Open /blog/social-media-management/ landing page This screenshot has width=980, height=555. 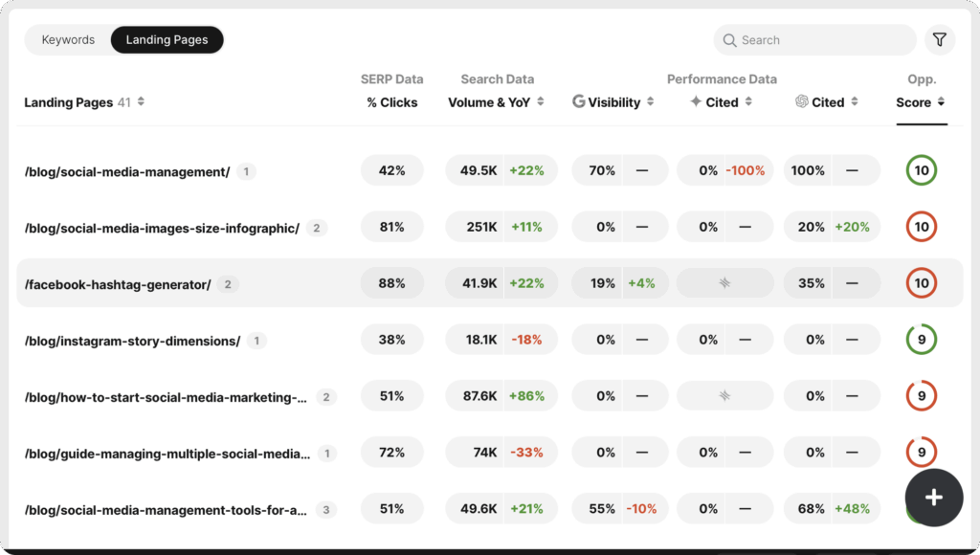tap(127, 172)
